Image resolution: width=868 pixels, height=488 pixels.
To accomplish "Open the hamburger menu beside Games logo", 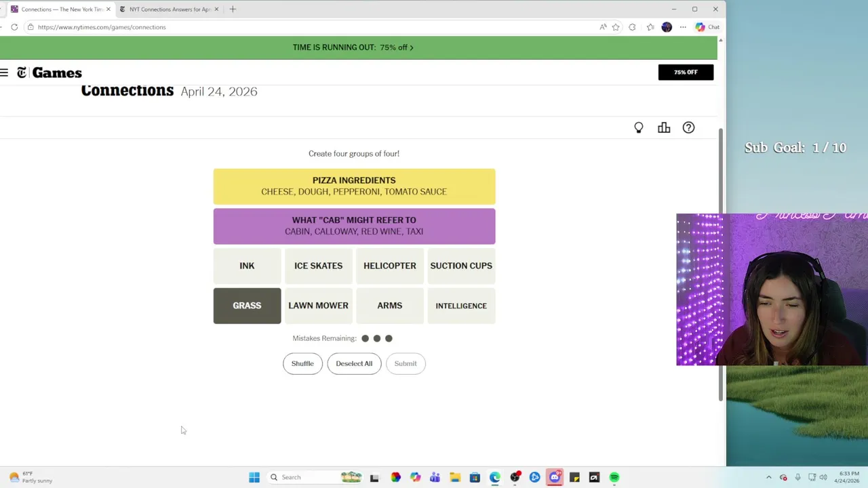I will [4, 73].
